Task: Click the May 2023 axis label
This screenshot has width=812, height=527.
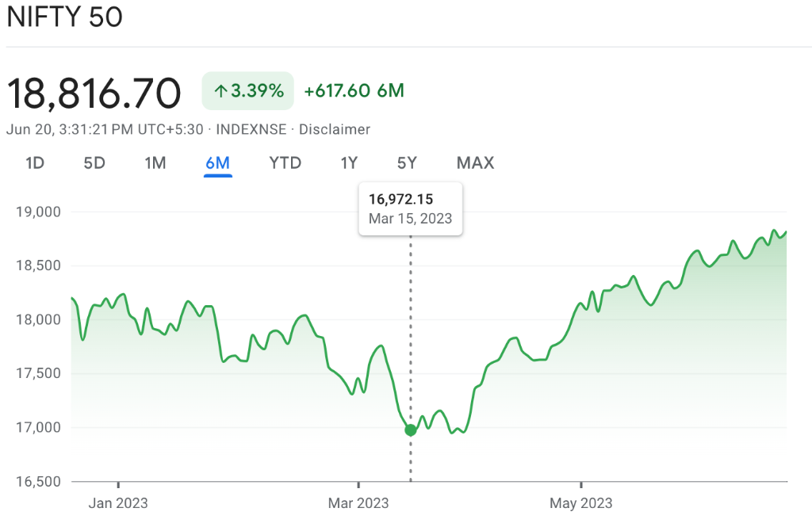Action: click(581, 503)
